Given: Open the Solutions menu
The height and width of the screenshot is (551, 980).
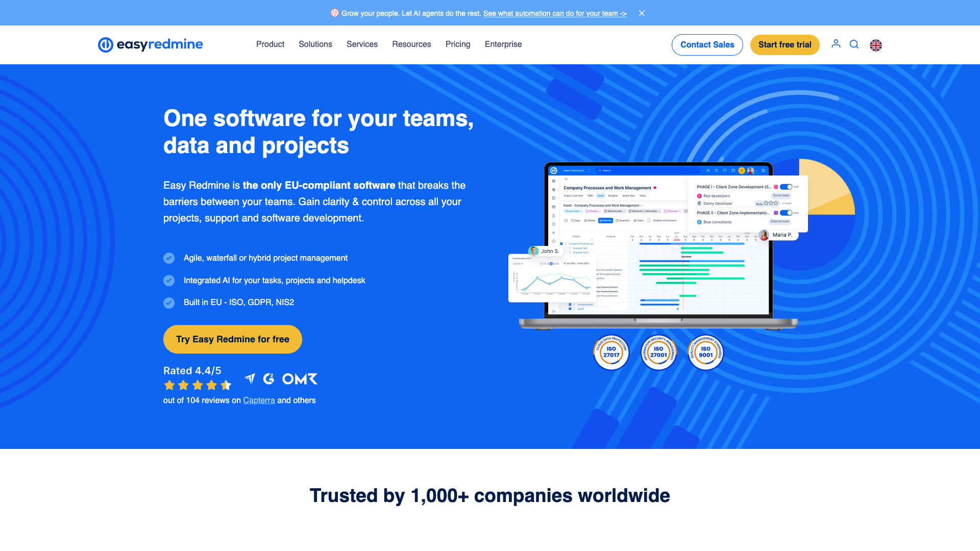Looking at the screenshot, I should [315, 44].
